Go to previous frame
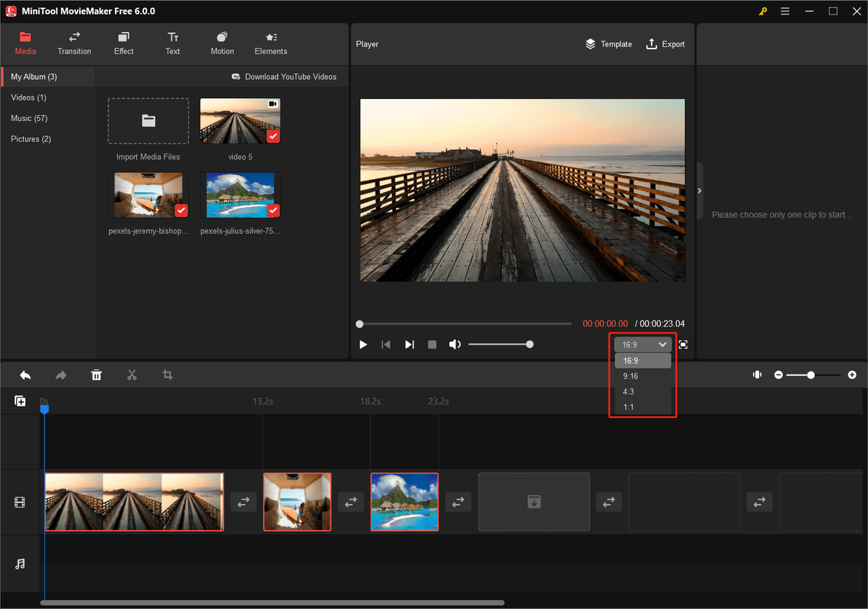This screenshot has width=868, height=609. coord(386,344)
